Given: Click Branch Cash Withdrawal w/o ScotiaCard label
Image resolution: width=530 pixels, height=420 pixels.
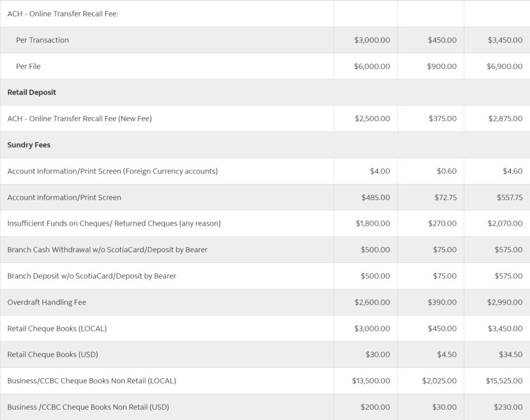Looking at the screenshot, I should point(107,250).
